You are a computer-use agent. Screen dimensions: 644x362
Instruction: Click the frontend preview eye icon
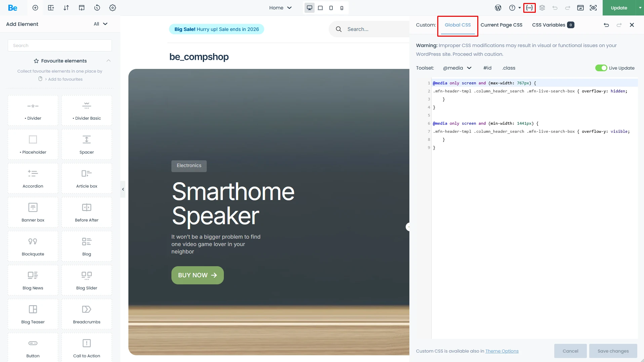(x=593, y=8)
